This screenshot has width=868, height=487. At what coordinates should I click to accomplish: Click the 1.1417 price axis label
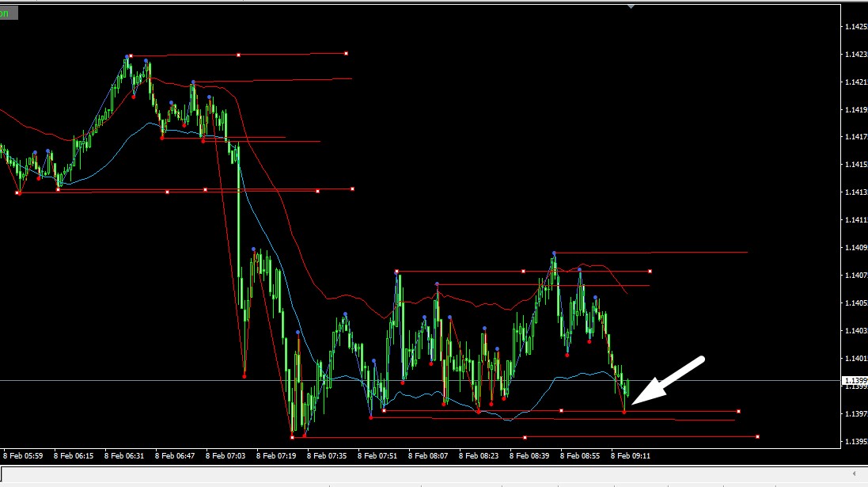coord(856,137)
